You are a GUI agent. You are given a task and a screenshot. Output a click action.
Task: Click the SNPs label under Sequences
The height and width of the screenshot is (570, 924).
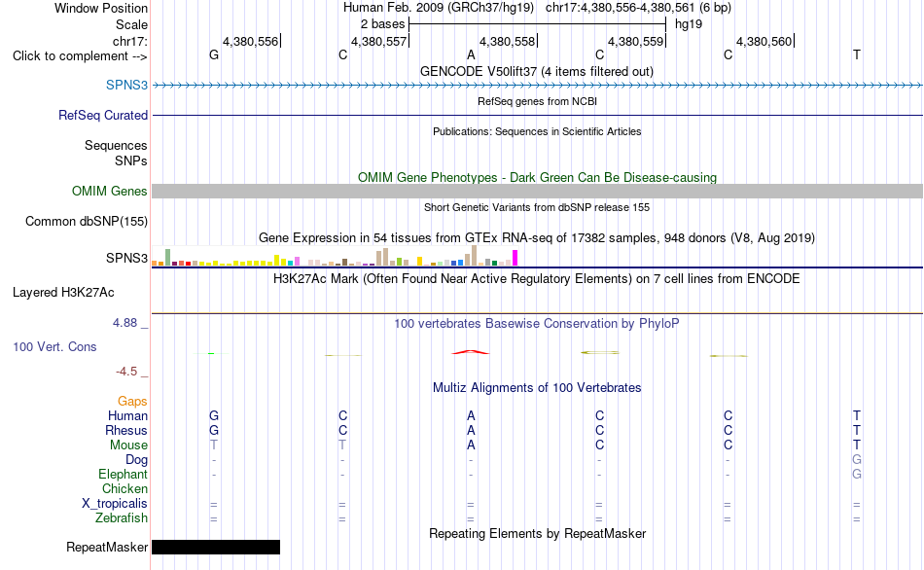(131, 160)
